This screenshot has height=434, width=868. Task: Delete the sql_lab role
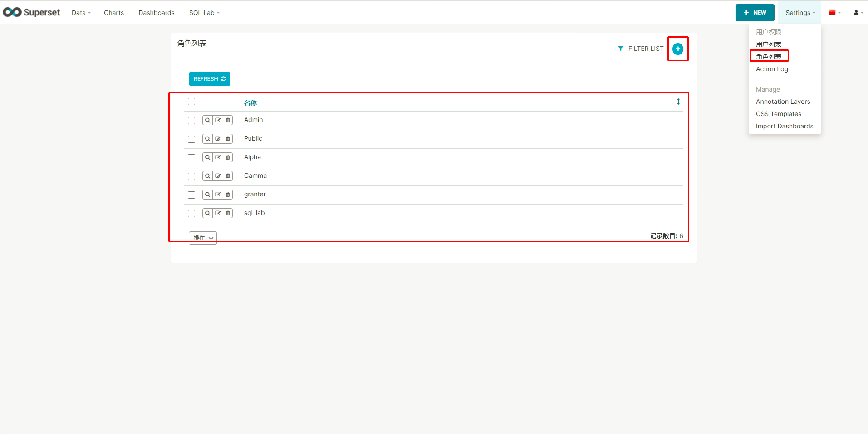pos(228,213)
